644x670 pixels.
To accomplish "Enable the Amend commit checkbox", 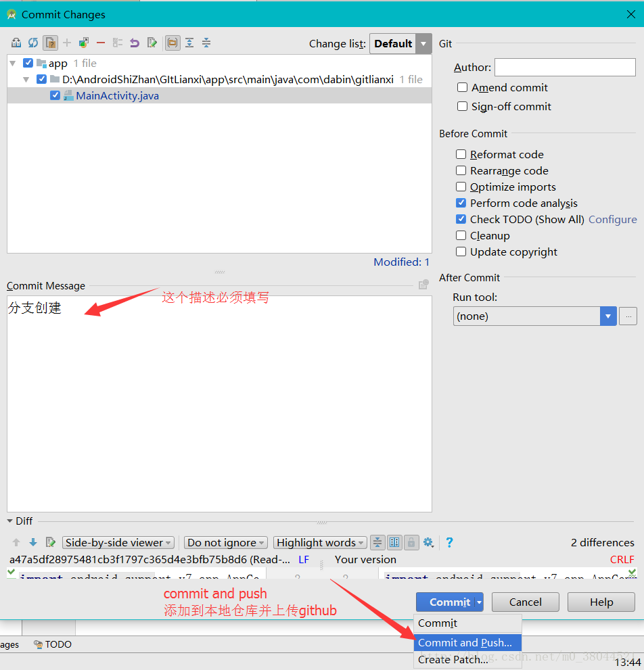I will click(x=462, y=87).
